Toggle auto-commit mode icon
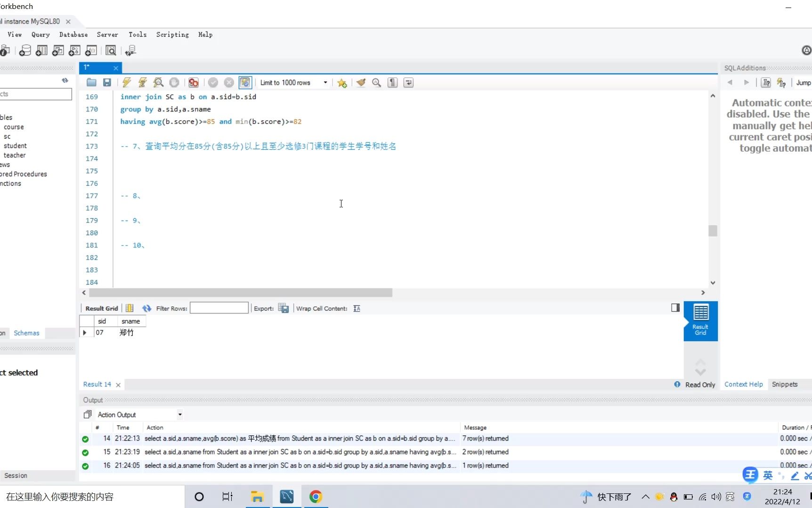 click(x=245, y=82)
